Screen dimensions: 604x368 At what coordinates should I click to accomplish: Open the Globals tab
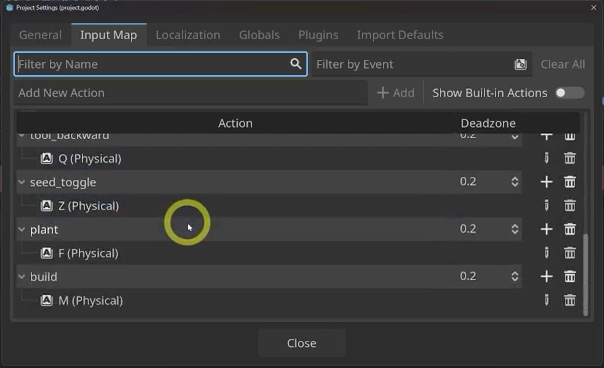pyautogui.click(x=259, y=35)
